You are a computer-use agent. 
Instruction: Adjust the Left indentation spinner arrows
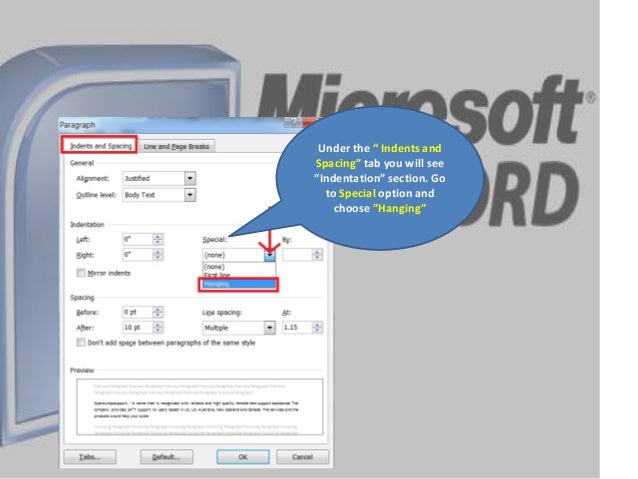click(158, 239)
